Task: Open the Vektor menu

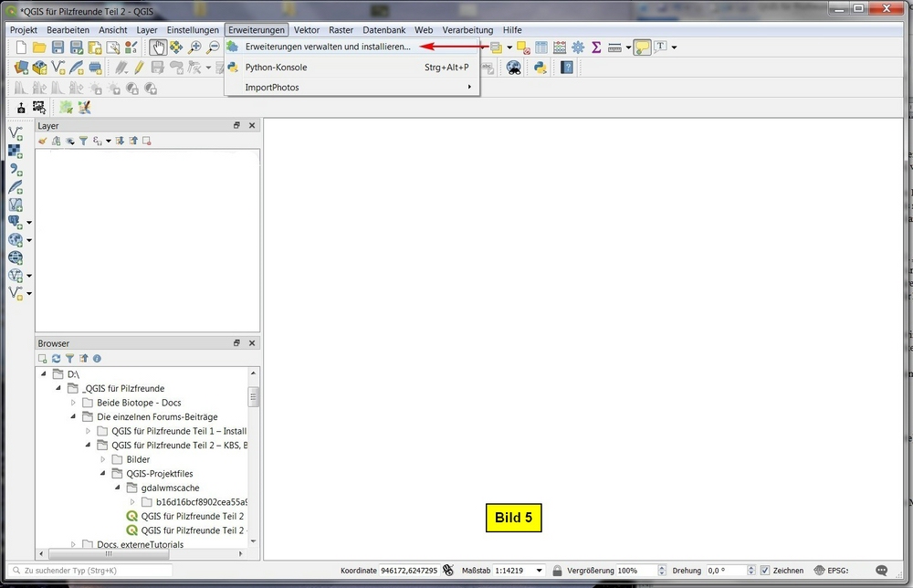Action: pyautogui.click(x=307, y=30)
